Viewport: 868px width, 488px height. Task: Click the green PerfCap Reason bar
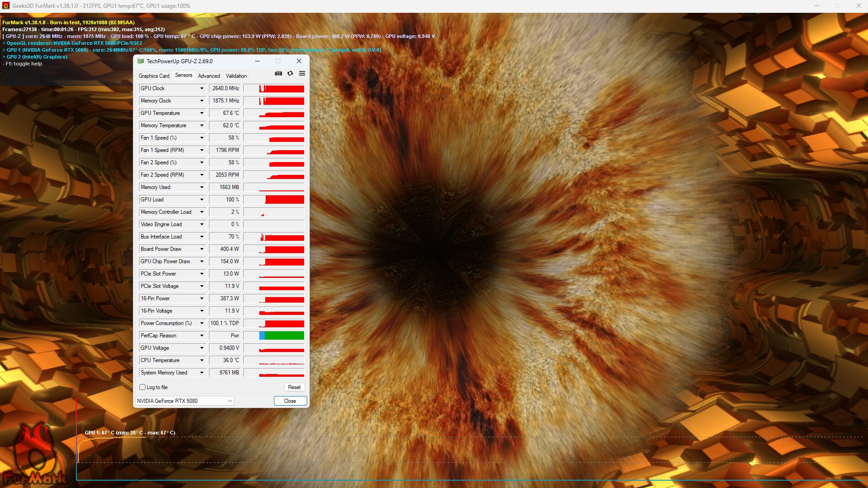pos(284,336)
